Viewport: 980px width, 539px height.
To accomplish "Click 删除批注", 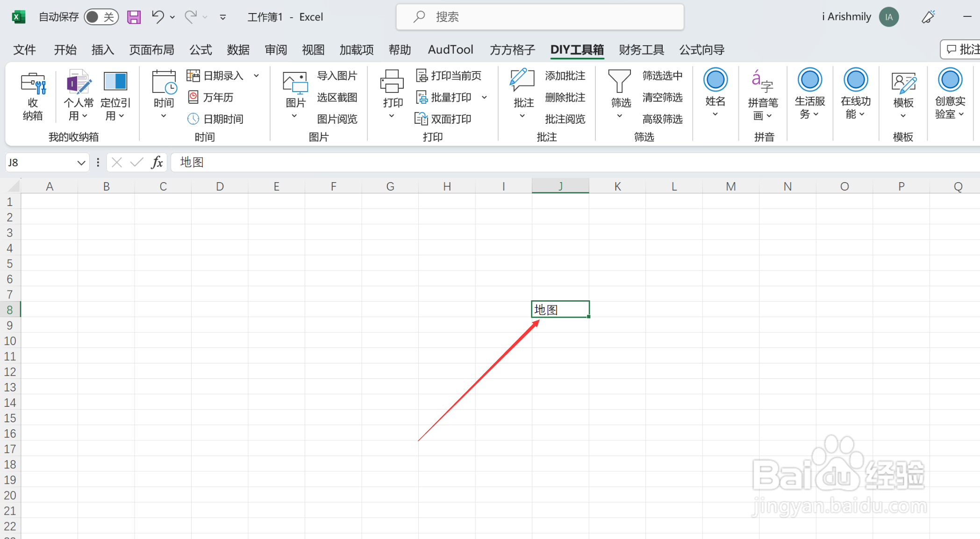I will pos(565,97).
